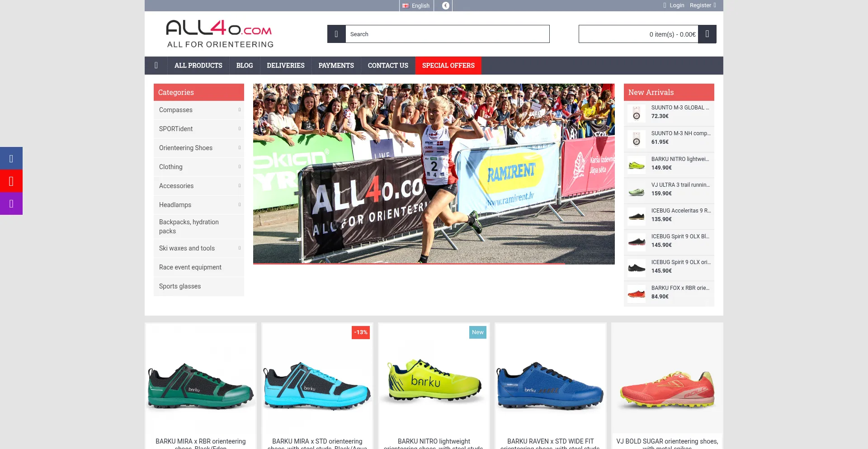Expand the Clothing category arrow
This screenshot has height=449, width=868.
(x=240, y=167)
